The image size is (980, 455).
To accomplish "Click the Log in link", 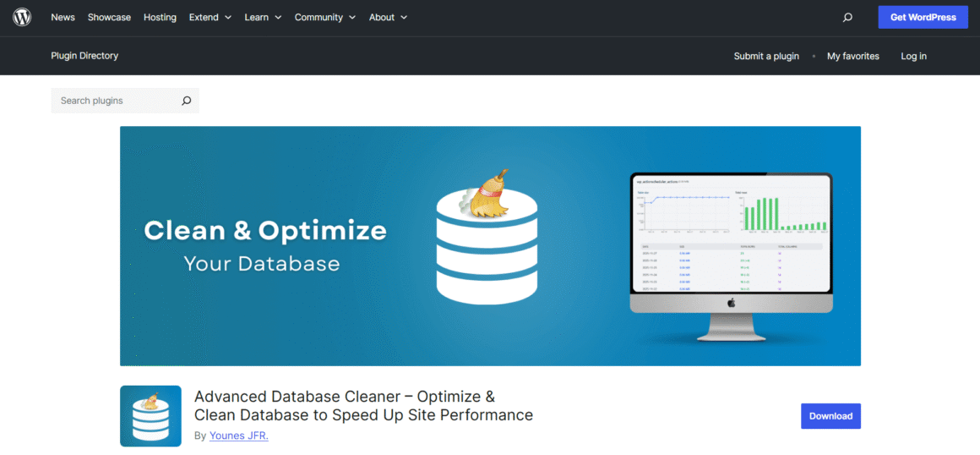I will pos(914,57).
